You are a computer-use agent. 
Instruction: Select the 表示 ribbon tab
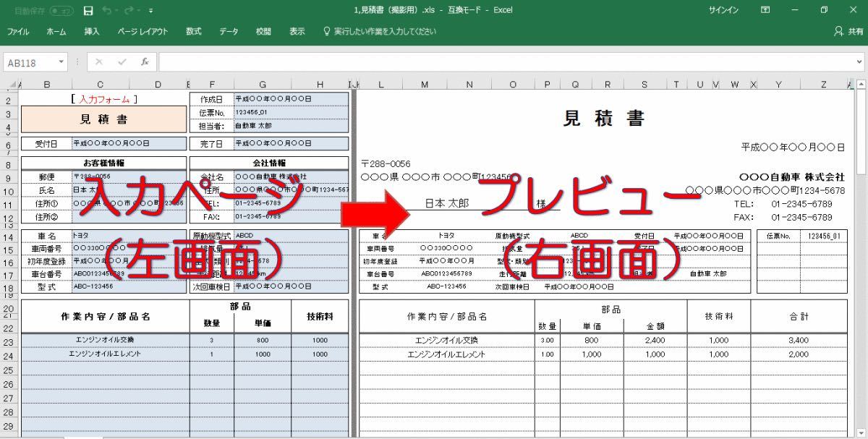click(297, 32)
